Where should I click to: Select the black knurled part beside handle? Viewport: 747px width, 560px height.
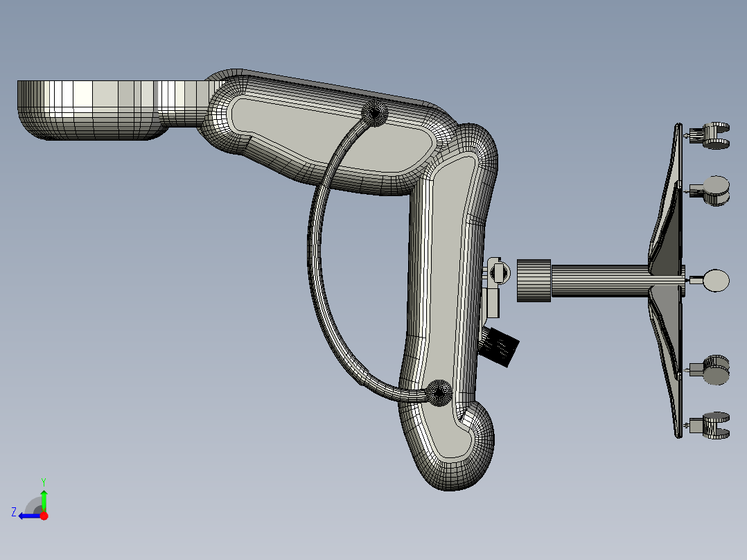[499, 347]
